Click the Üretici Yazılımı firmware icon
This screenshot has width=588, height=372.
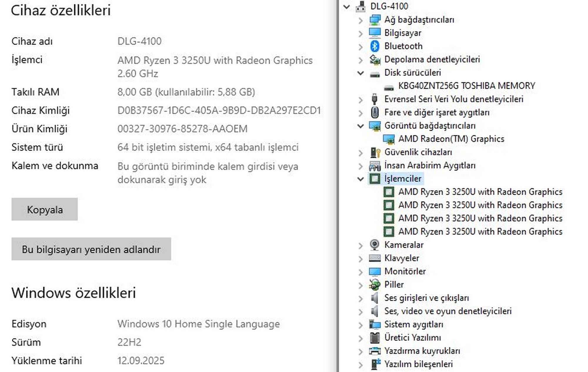(375, 338)
